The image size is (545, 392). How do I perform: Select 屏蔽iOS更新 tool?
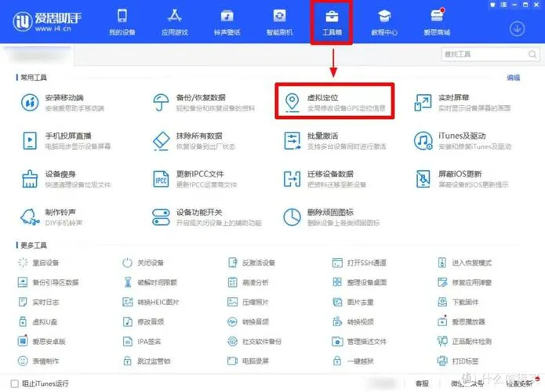461,179
